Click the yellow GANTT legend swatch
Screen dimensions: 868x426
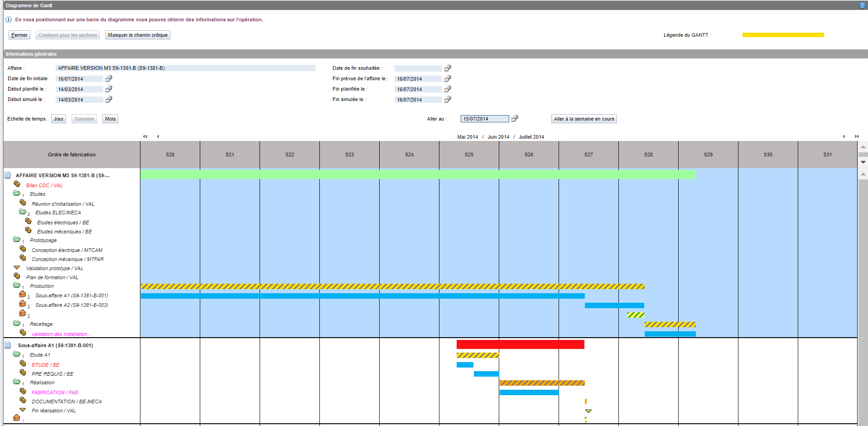click(x=783, y=35)
